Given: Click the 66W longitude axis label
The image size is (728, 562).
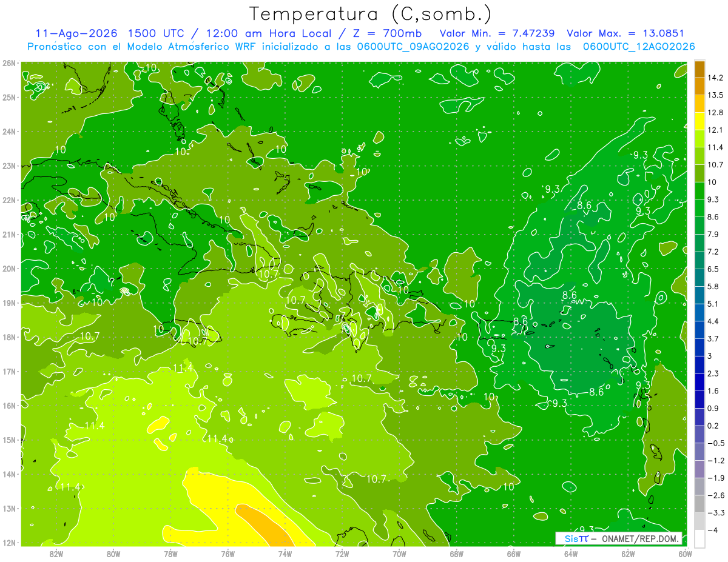Looking at the screenshot, I should (x=514, y=554).
